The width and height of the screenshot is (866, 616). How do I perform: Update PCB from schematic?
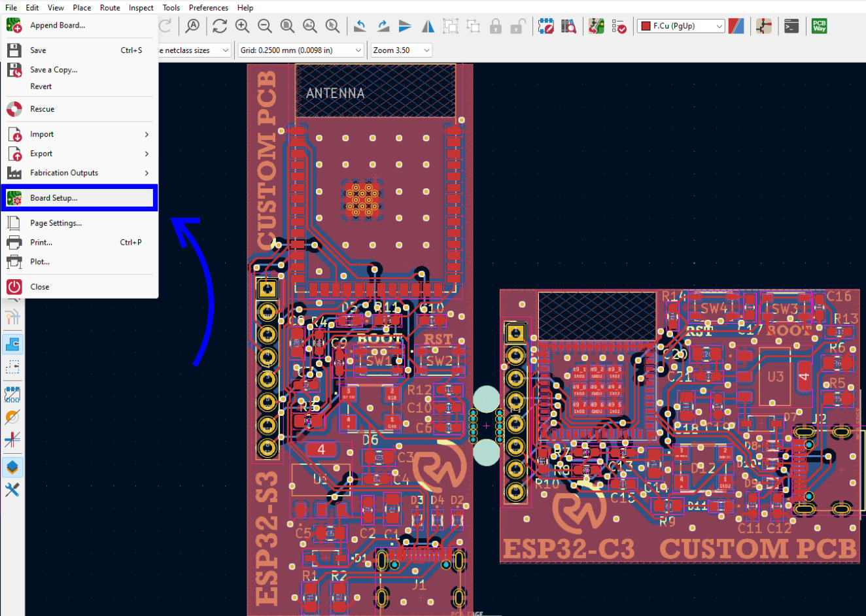click(x=597, y=26)
